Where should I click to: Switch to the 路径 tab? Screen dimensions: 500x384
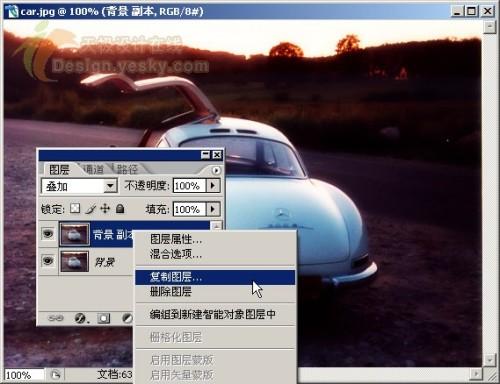pos(127,169)
